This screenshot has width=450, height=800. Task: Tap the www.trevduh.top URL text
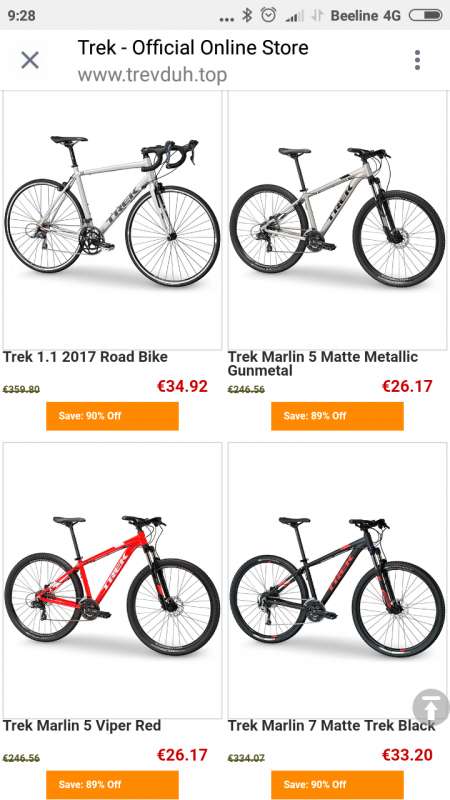coord(152,74)
